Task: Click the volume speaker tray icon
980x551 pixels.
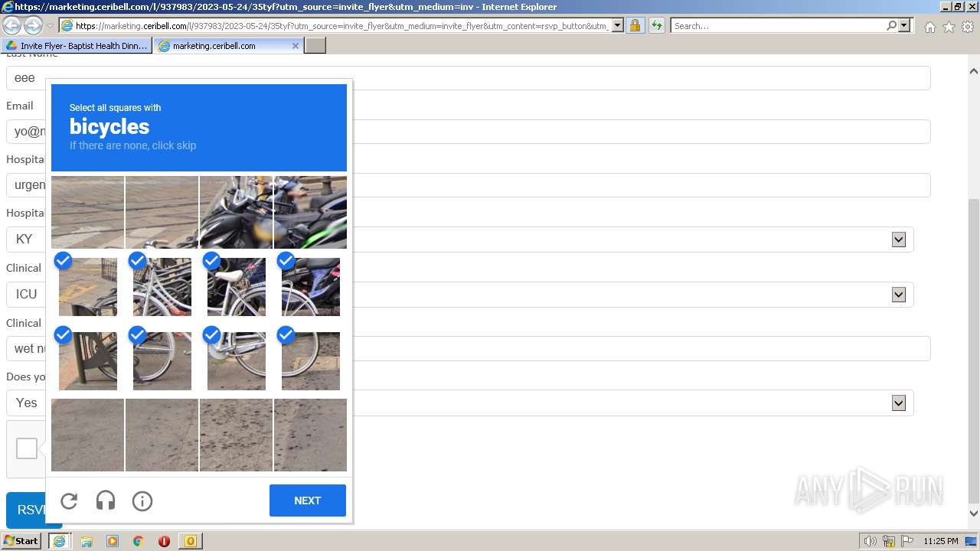Action: point(870,541)
